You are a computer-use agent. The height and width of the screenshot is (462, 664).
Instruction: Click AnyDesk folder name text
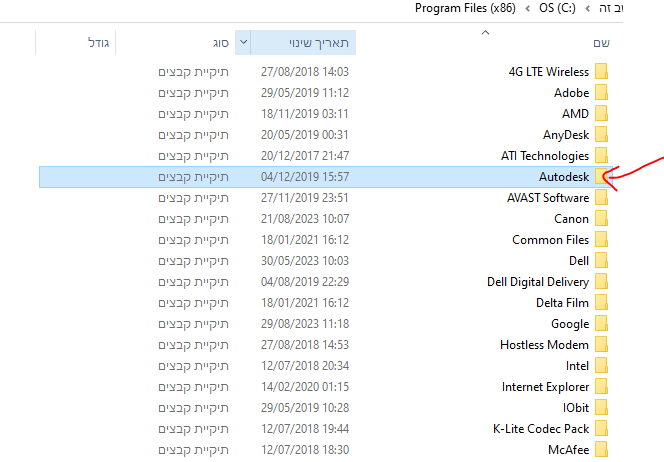point(566,135)
